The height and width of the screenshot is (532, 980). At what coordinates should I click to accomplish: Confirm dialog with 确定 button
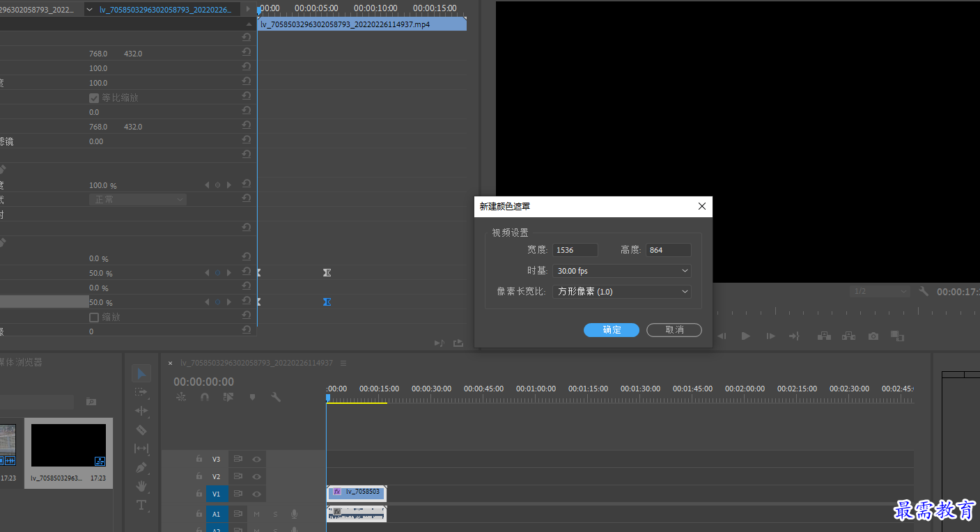[x=612, y=330]
